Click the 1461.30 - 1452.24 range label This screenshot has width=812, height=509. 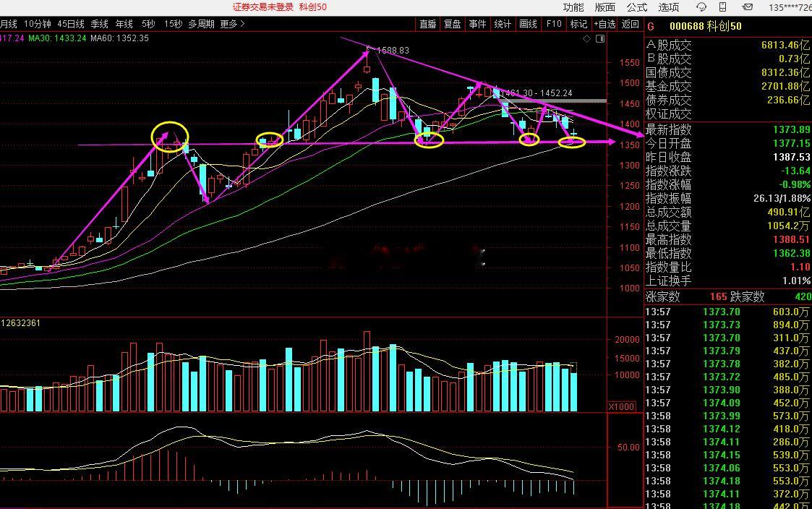point(536,93)
